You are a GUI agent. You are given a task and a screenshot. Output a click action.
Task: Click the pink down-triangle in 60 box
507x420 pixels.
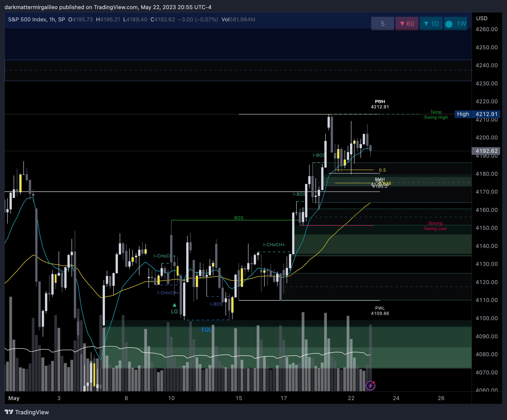pyautogui.click(x=402, y=24)
